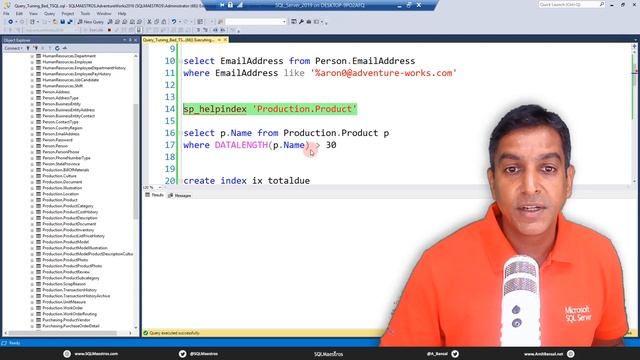Screen dimensions: 640x360
Task: Click the 'Query executed successfully' status message
Action: click(x=174, y=333)
